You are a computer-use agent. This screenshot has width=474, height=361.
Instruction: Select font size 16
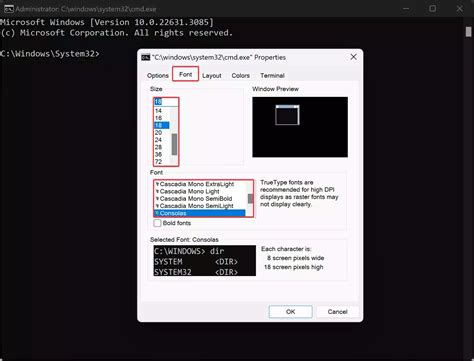(x=162, y=118)
